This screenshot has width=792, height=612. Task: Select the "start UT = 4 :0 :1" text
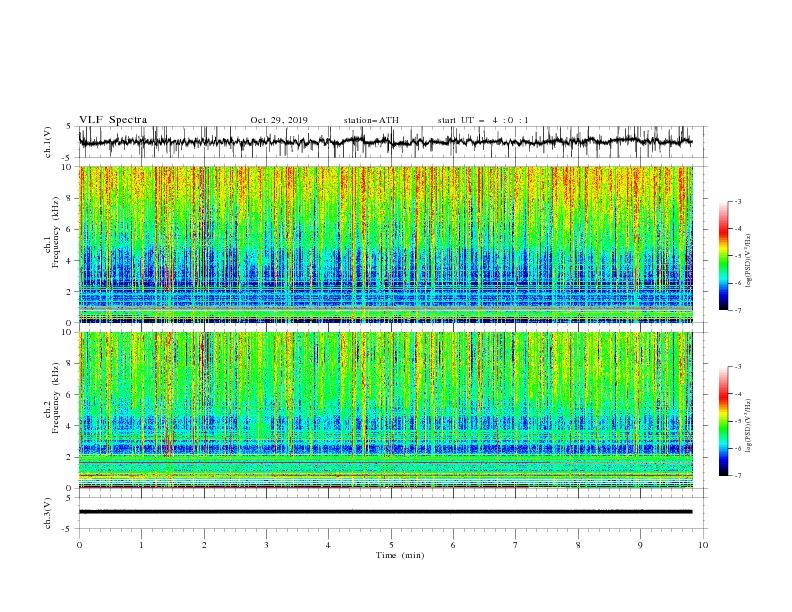pyautogui.click(x=483, y=120)
